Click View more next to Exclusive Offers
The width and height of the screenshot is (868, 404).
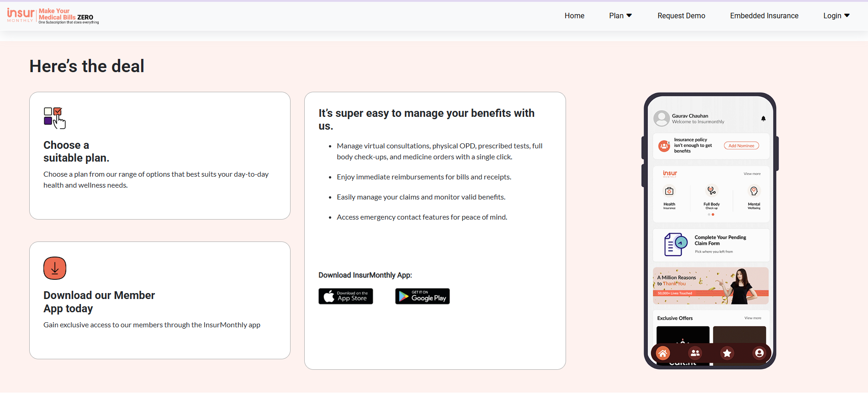tap(753, 318)
